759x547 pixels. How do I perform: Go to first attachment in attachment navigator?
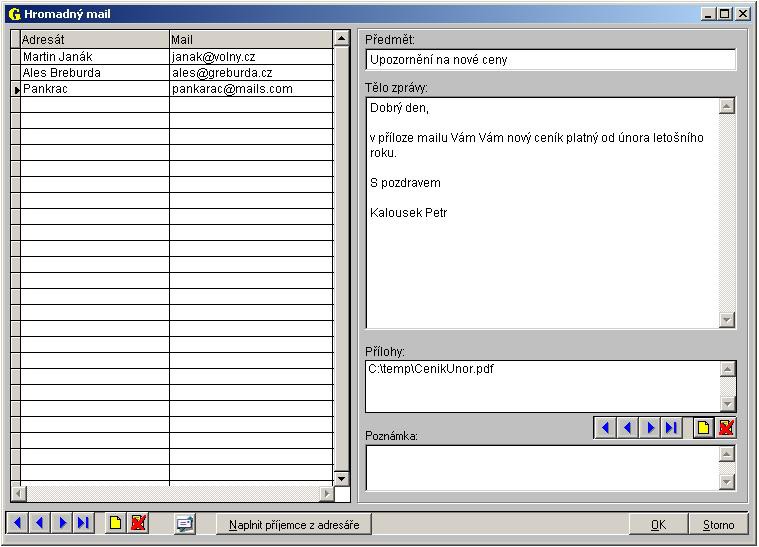605,428
